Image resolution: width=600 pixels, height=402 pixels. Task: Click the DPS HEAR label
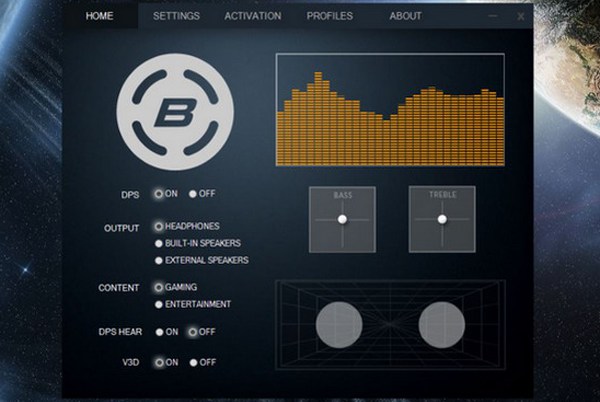pos(120,332)
